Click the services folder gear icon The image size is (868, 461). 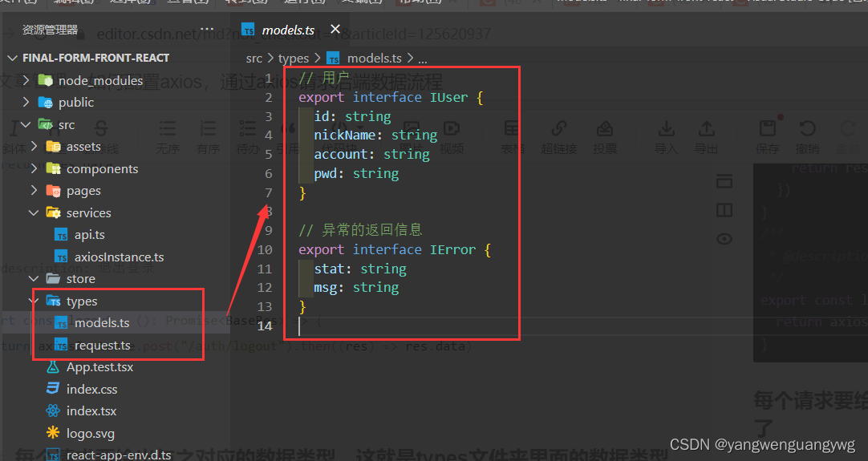tap(53, 212)
